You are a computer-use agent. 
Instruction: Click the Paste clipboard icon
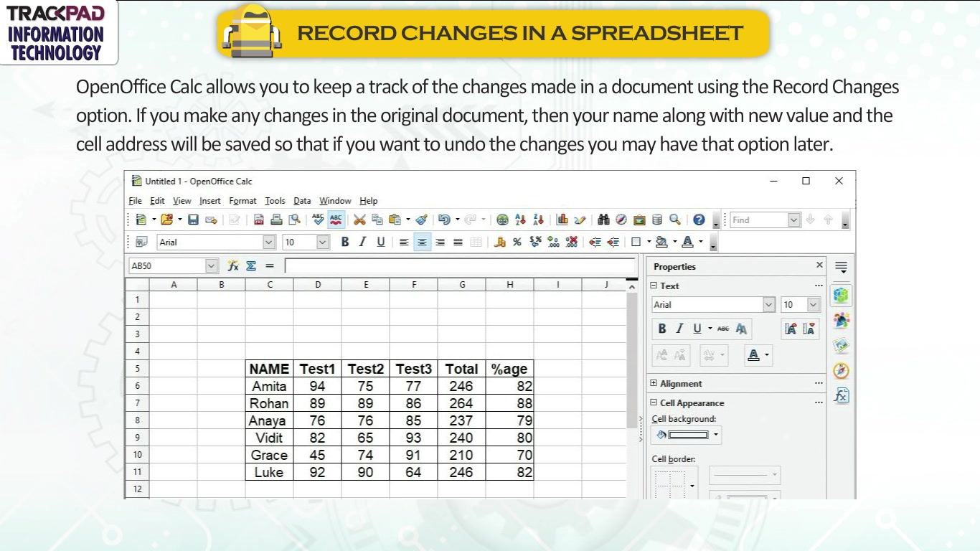395,220
